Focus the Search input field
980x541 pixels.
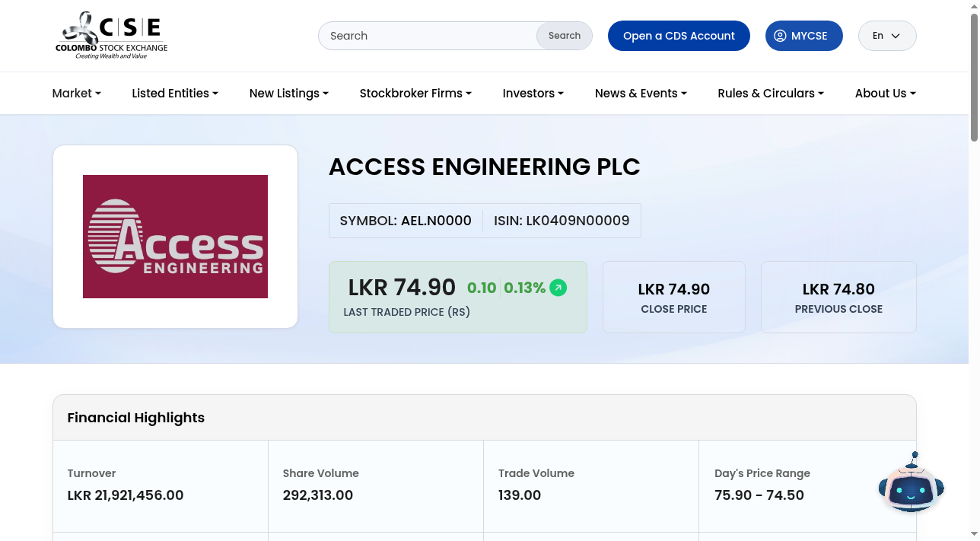[428, 36]
